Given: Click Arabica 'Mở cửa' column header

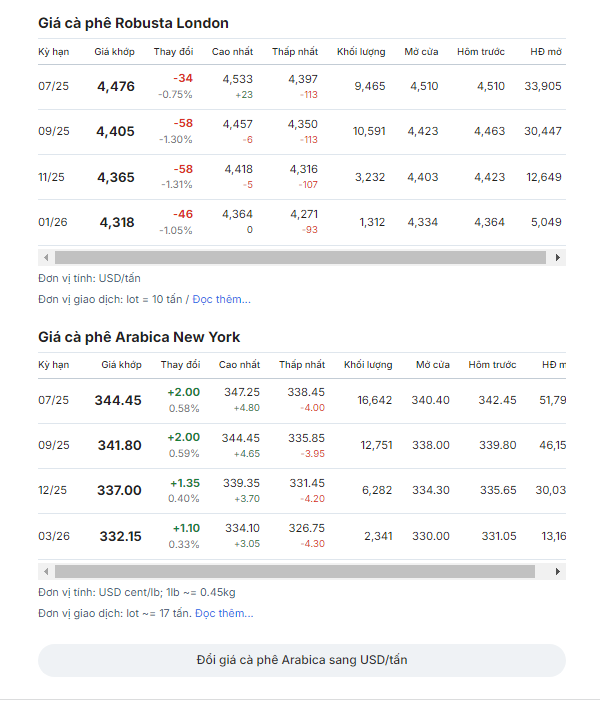Looking at the screenshot, I should 433,365.
